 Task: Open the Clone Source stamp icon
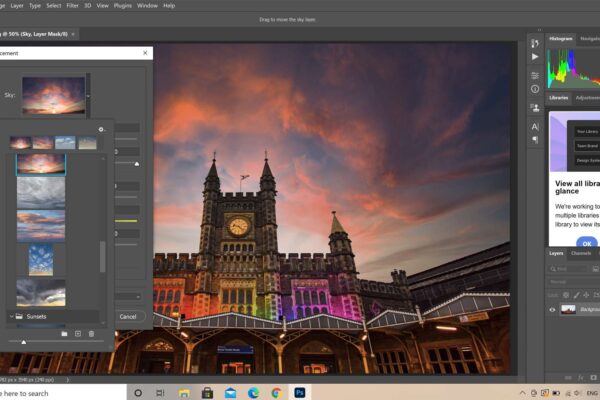tap(535, 108)
